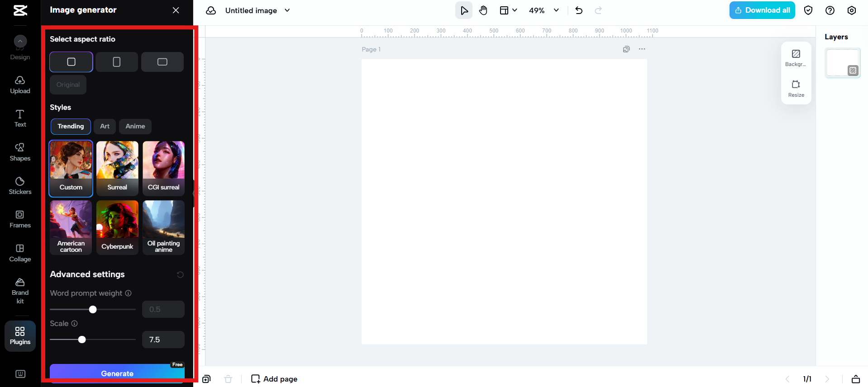The image size is (868, 387).
Task: Activate the Select pointer tool
Action: click(x=464, y=10)
